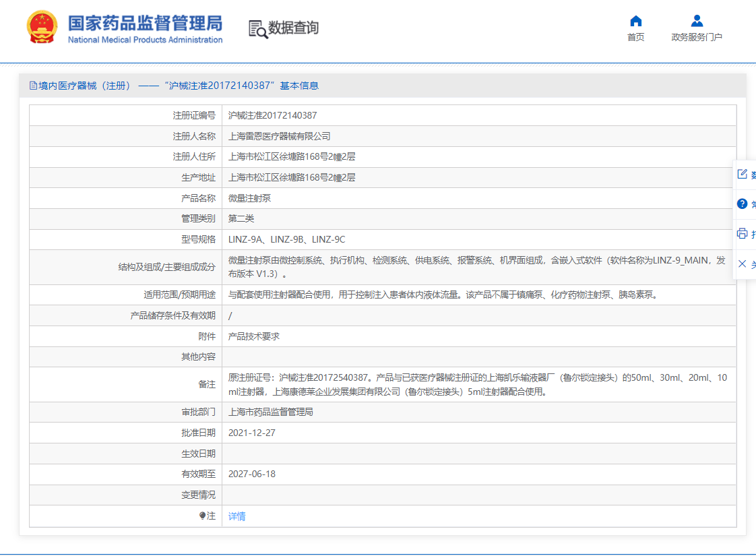The width and height of the screenshot is (756, 556).
Task: Click the 注册人住所 address value
Action: pos(292,157)
